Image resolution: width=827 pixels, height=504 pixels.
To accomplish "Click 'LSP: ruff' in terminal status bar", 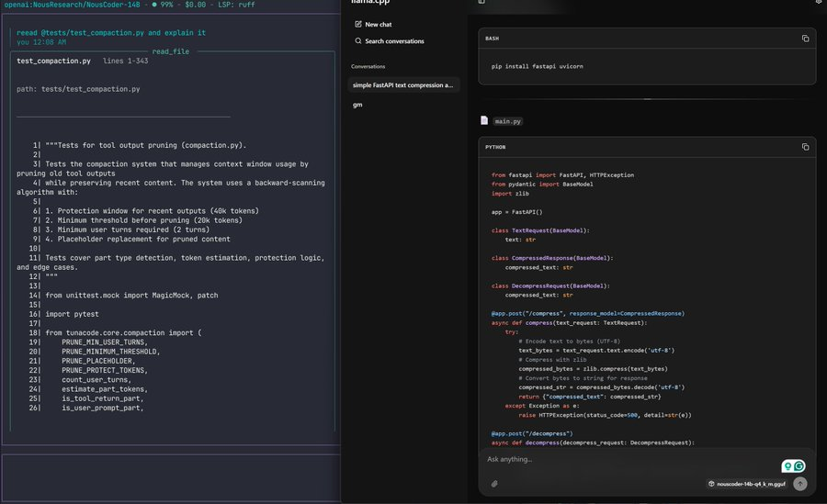I will coord(236,5).
